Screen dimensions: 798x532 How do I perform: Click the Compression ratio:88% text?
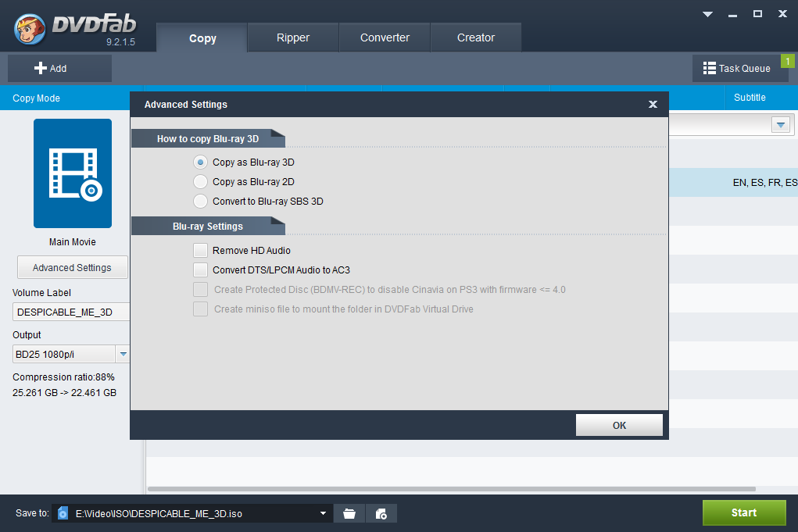click(63, 377)
